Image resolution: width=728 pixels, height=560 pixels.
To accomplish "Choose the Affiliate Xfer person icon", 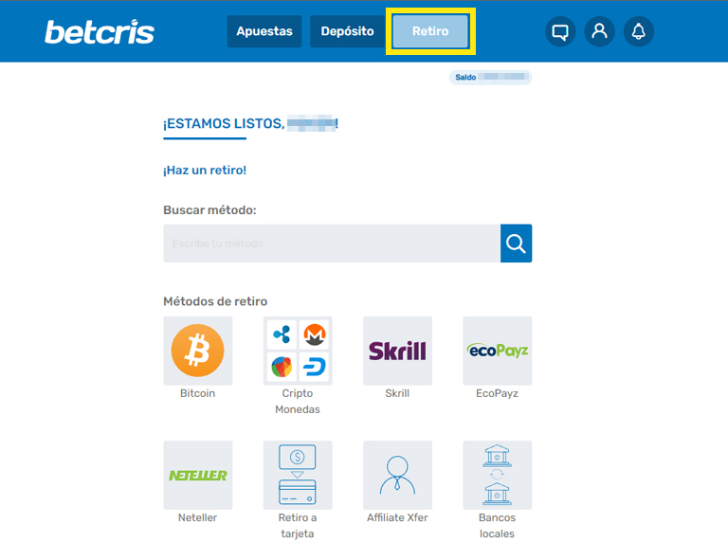I will tap(397, 475).
